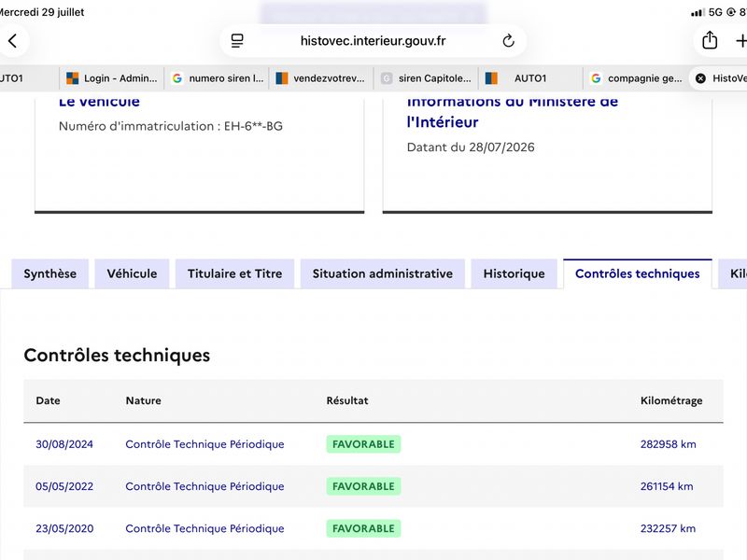
Task: Switch to numero siren browser tab
Action: 218,78
